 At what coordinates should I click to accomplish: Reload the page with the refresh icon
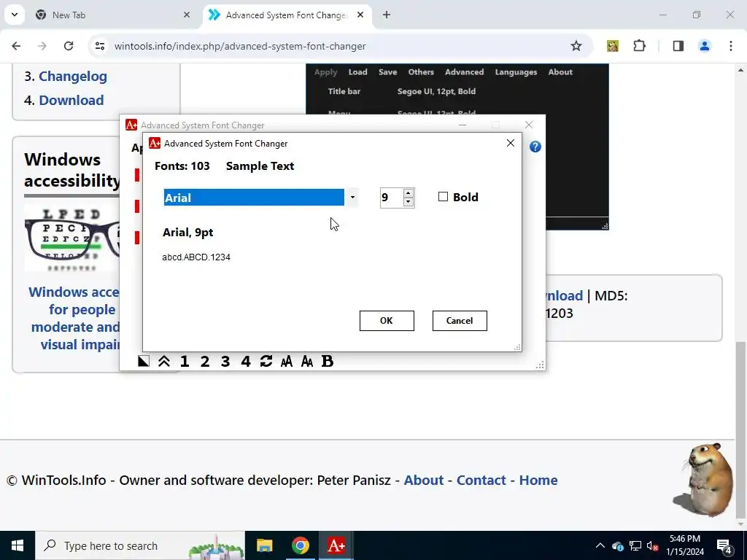pos(69,46)
